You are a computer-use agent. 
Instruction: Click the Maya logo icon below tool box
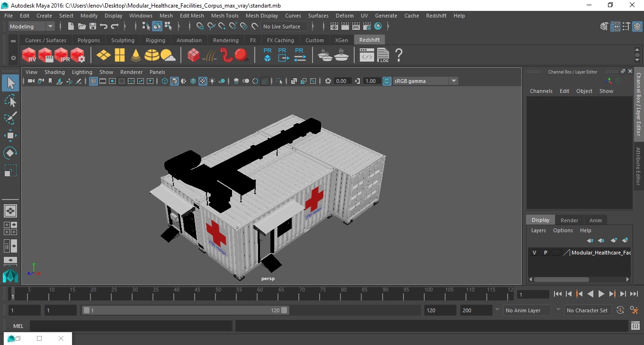(x=10, y=276)
